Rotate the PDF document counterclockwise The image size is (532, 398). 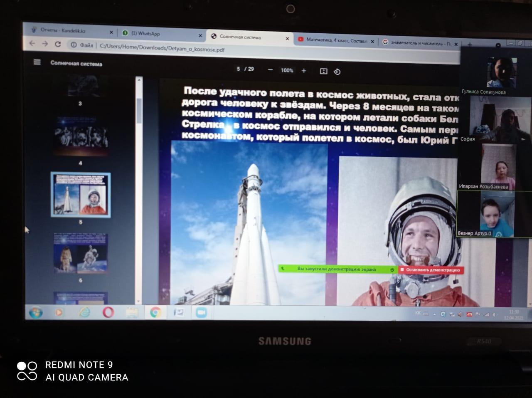tap(337, 72)
